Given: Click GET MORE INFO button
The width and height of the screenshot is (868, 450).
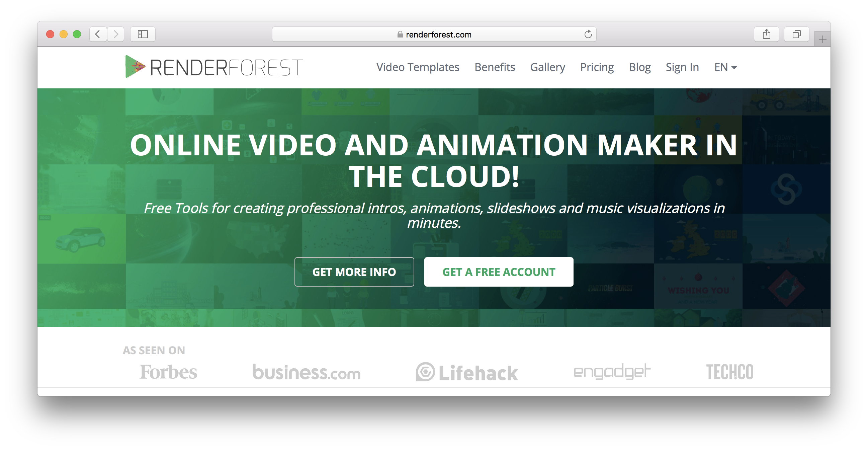Looking at the screenshot, I should [x=354, y=272].
